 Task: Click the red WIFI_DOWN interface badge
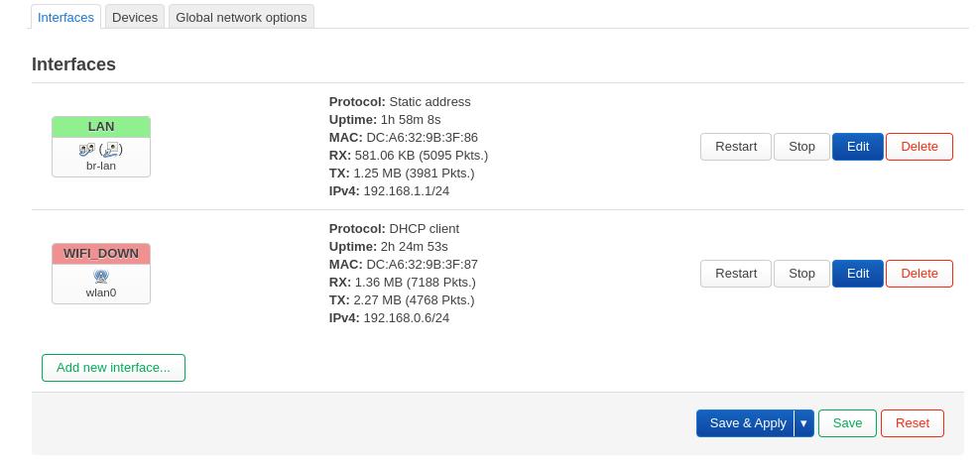click(101, 254)
